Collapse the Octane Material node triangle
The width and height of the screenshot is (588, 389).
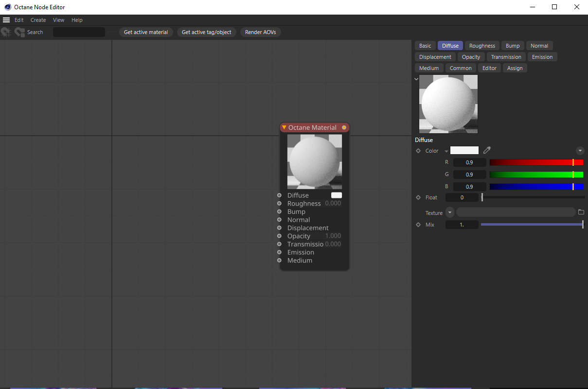(284, 127)
